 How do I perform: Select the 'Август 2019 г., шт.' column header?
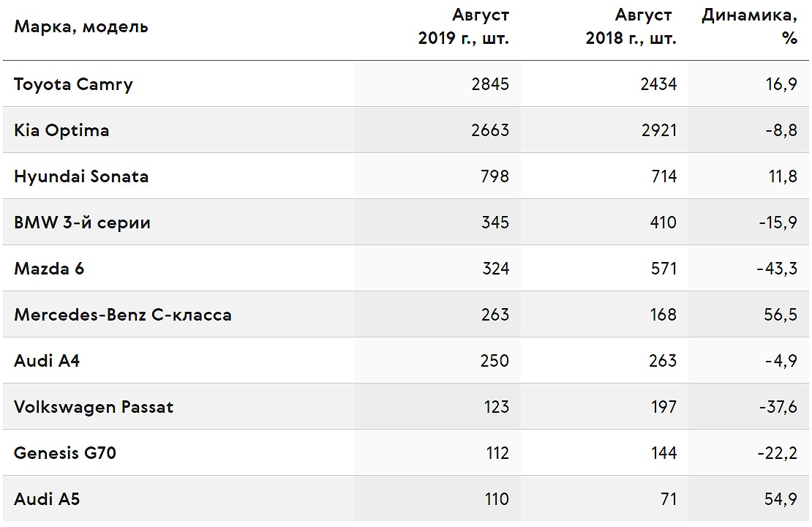click(x=464, y=26)
